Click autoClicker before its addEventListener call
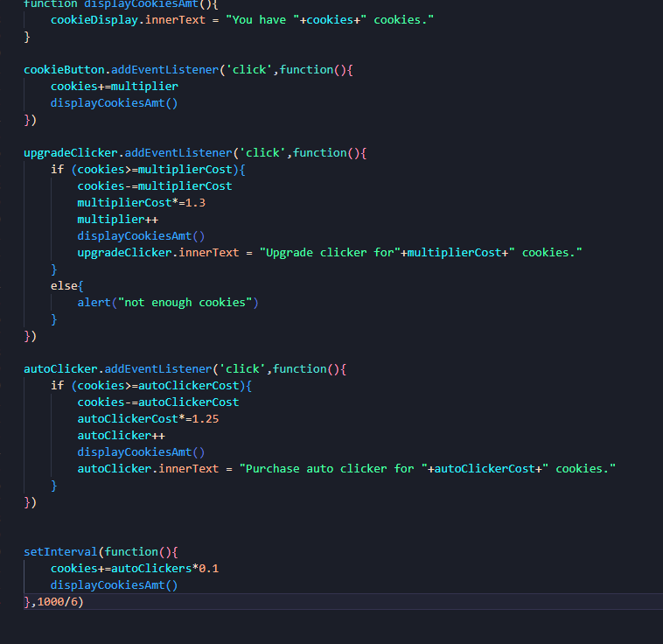The width and height of the screenshot is (663, 644). coord(60,368)
